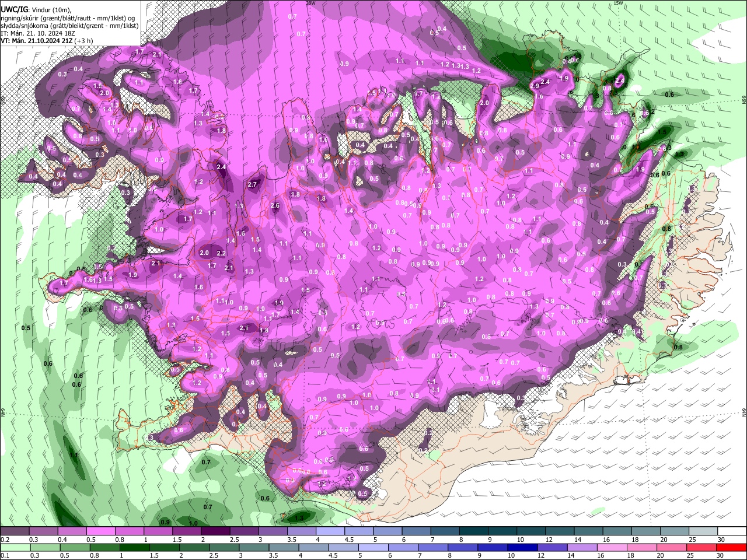Click the 2.9 precipitation value on the map
This screenshot has height=560, width=747.
pos(535,86)
